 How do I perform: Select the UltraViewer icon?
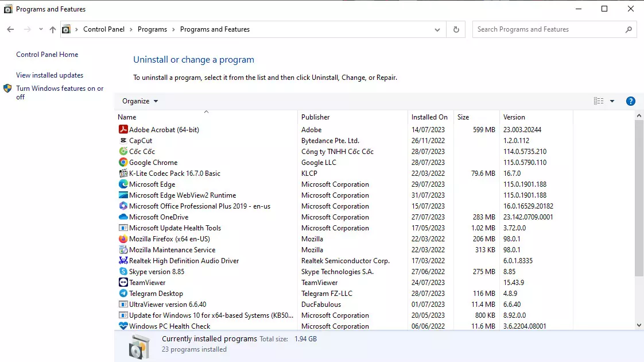pyautogui.click(x=123, y=304)
